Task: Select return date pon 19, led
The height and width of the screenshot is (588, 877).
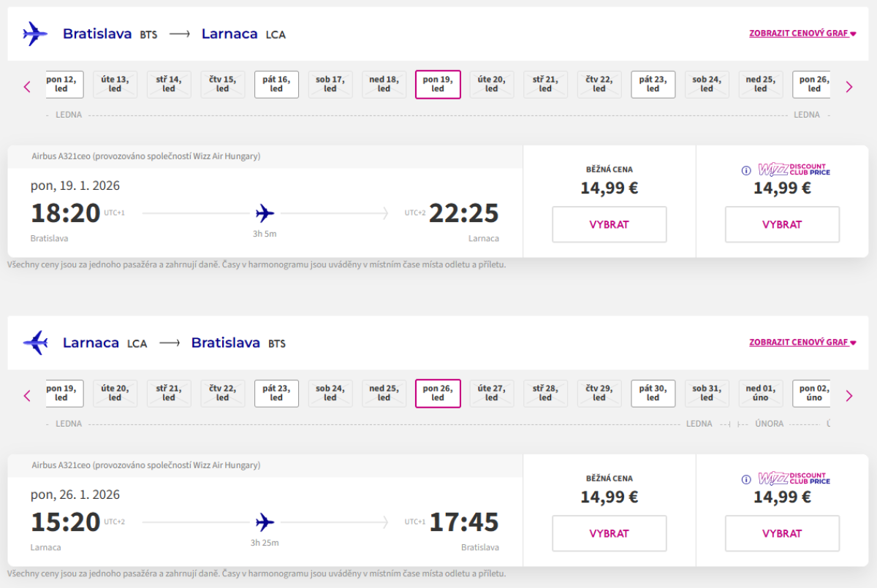Action: click(x=63, y=393)
